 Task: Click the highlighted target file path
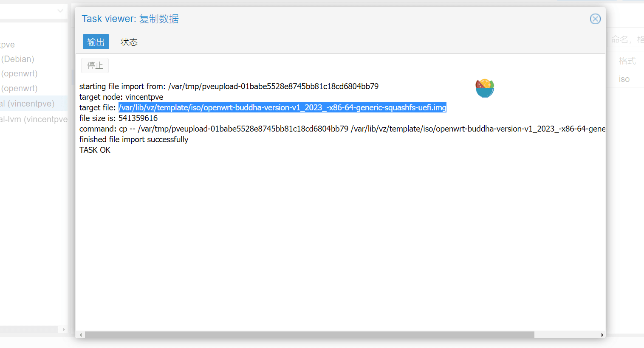(x=282, y=108)
